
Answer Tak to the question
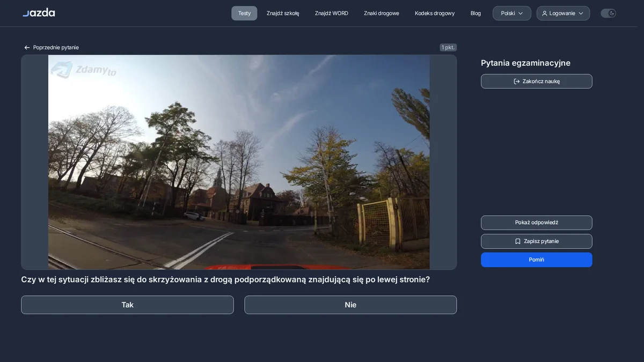(x=127, y=305)
